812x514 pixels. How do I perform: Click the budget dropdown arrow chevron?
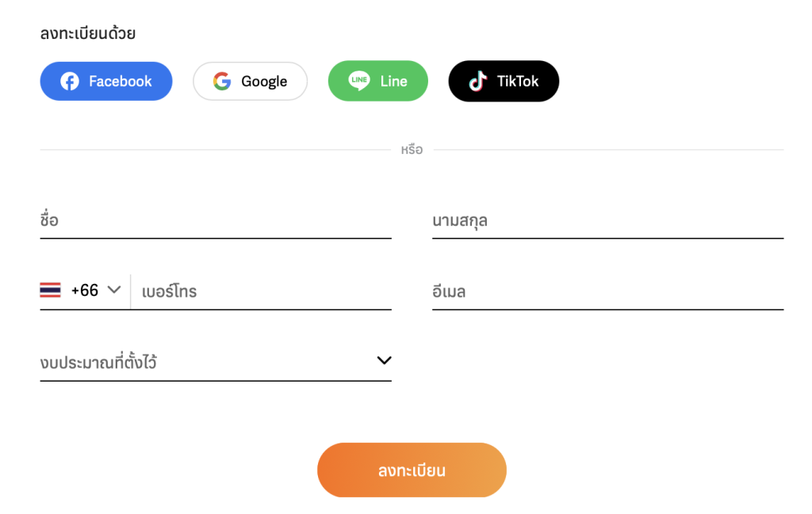[384, 360]
